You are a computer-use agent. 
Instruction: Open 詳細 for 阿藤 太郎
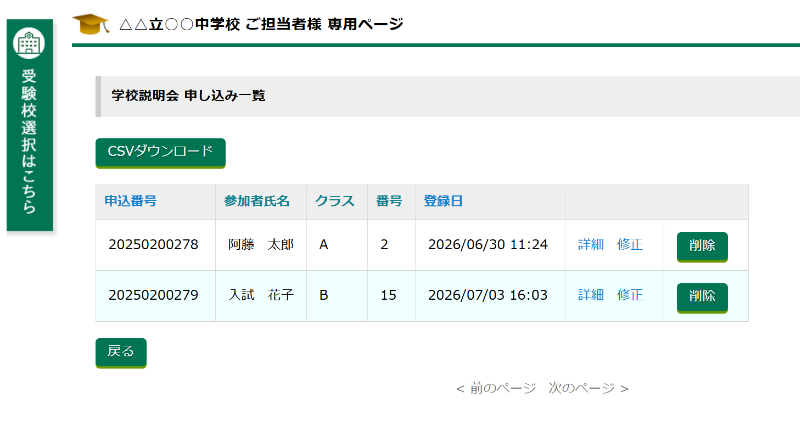(x=591, y=245)
